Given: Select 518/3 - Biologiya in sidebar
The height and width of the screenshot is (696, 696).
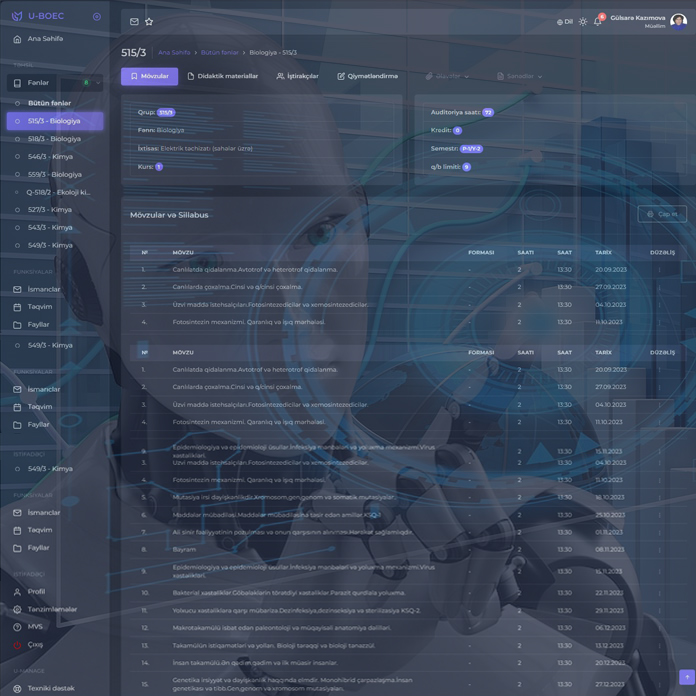Looking at the screenshot, I should tap(54, 139).
